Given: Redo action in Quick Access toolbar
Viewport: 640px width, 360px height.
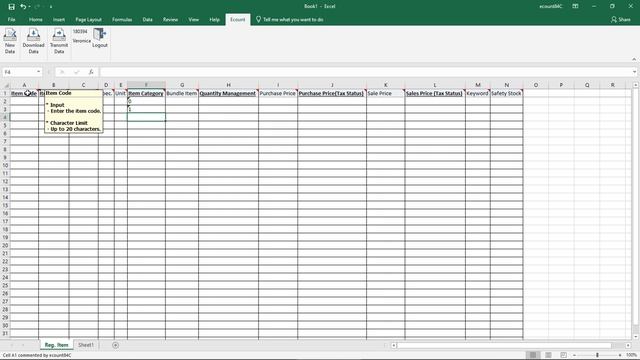Looking at the screenshot, I should pos(37,7).
